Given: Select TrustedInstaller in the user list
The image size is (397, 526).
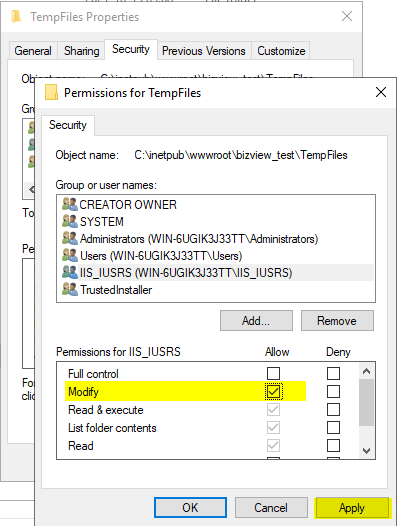Looking at the screenshot, I should (x=215, y=290).
